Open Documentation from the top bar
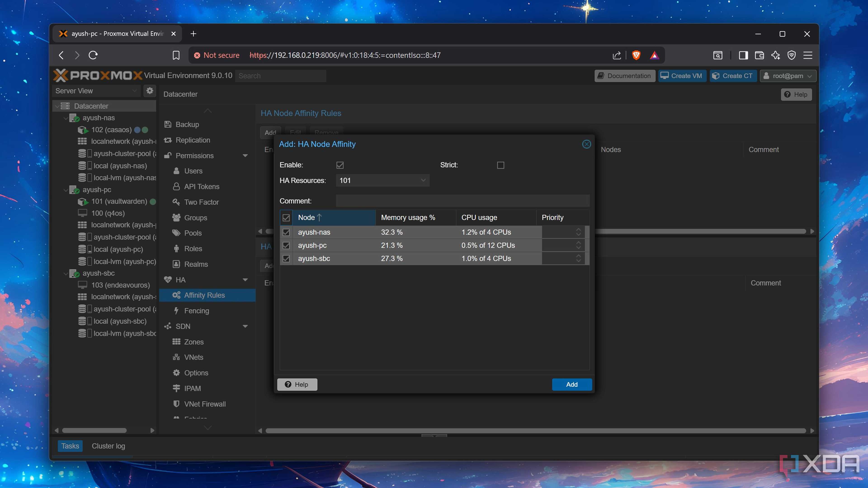 [x=625, y=76]
